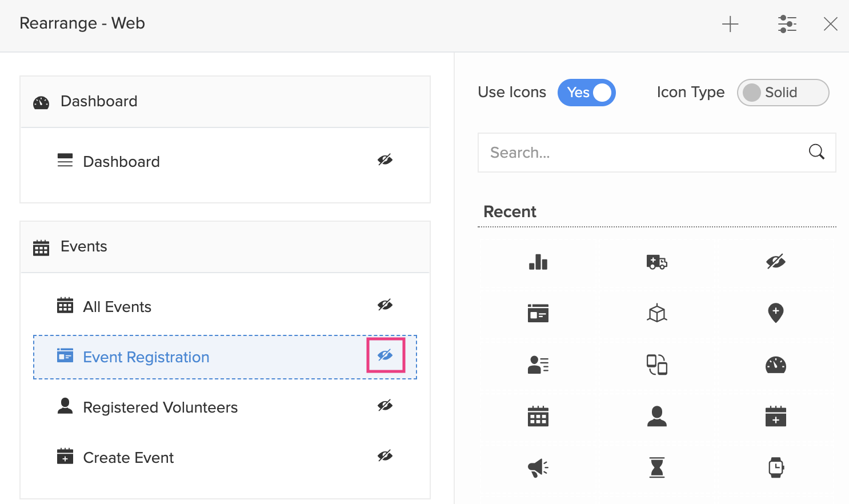849x504 pixels.
Task: Toggle visibility of Event Registration
Action: 385,355
